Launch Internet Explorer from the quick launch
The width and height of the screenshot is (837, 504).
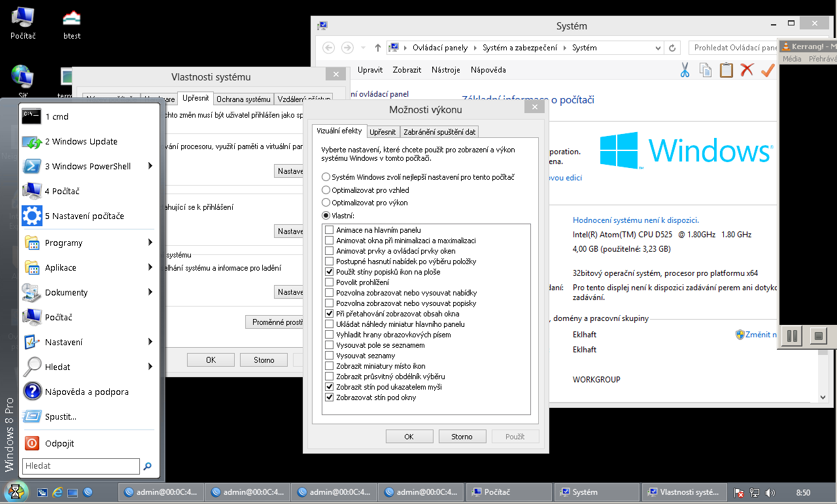coord(57,492)
